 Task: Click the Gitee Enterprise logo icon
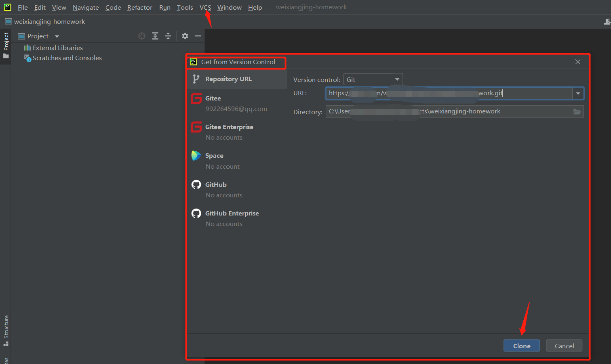tap(196, 127)
